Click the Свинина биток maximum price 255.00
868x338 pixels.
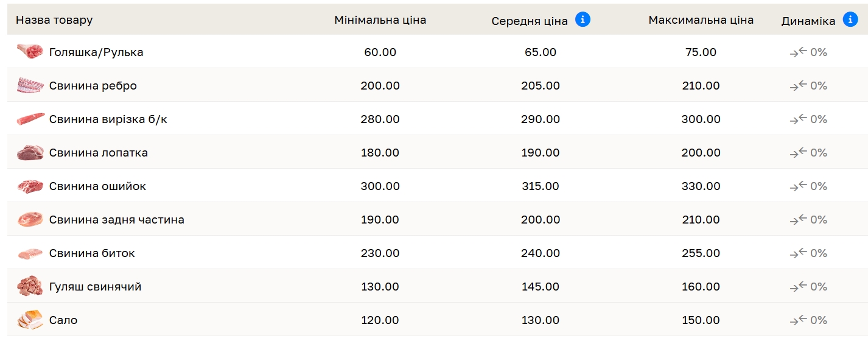click(x=701, y=253)
